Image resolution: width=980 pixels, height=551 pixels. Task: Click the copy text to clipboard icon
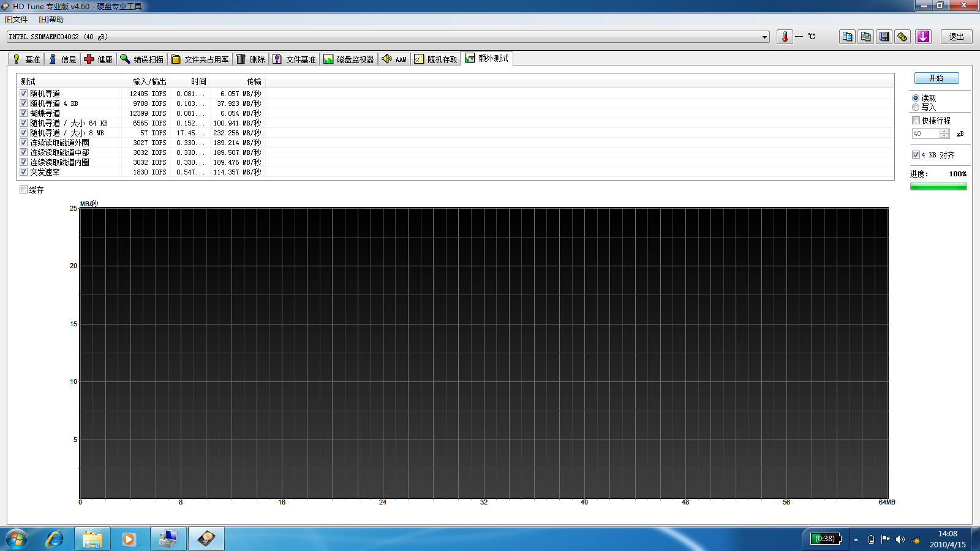point(847,37)
